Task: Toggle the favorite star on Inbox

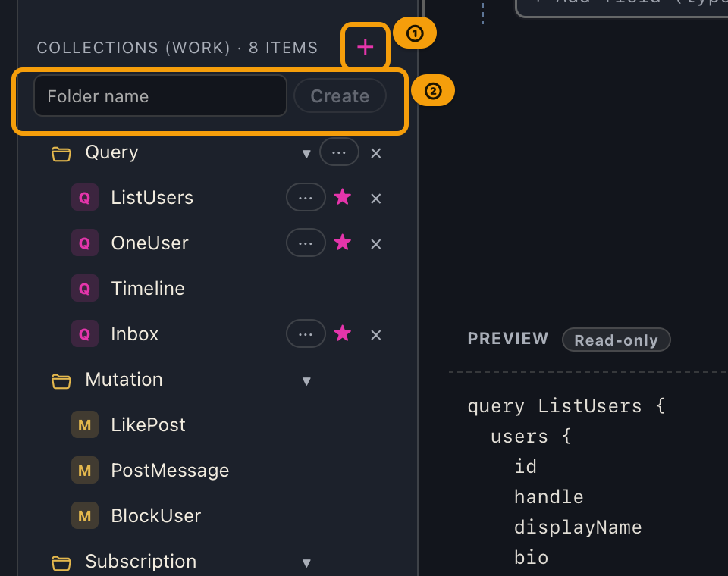Action: coord(343,333)
